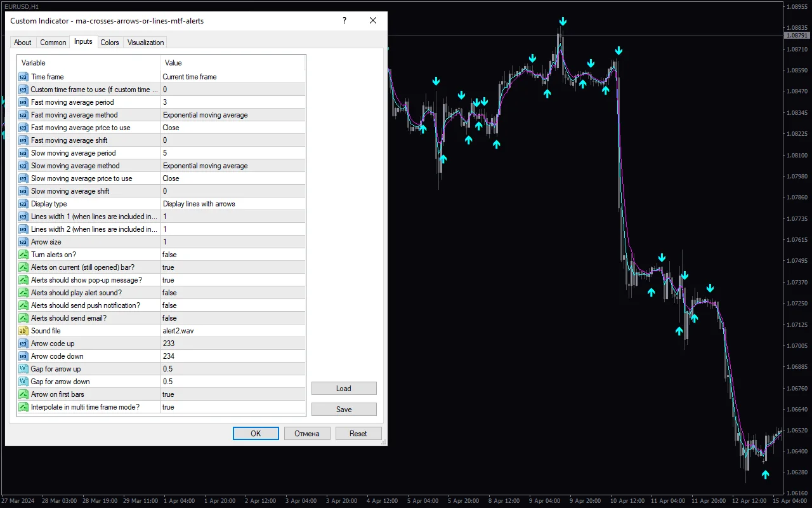Switch to the Visualization tab

[145, 43]
